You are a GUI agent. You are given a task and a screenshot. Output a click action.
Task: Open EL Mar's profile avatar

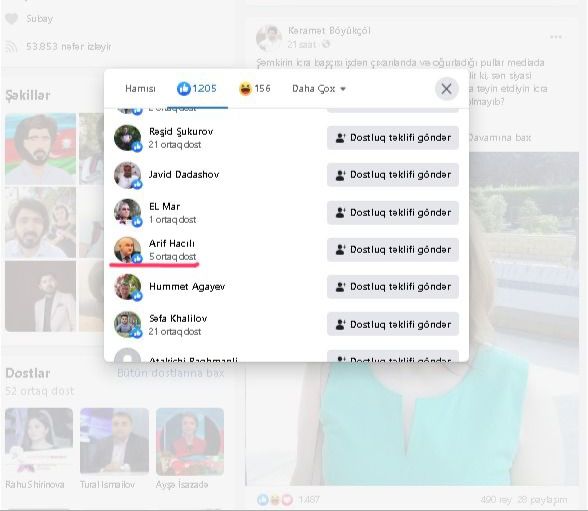point(128,212)
